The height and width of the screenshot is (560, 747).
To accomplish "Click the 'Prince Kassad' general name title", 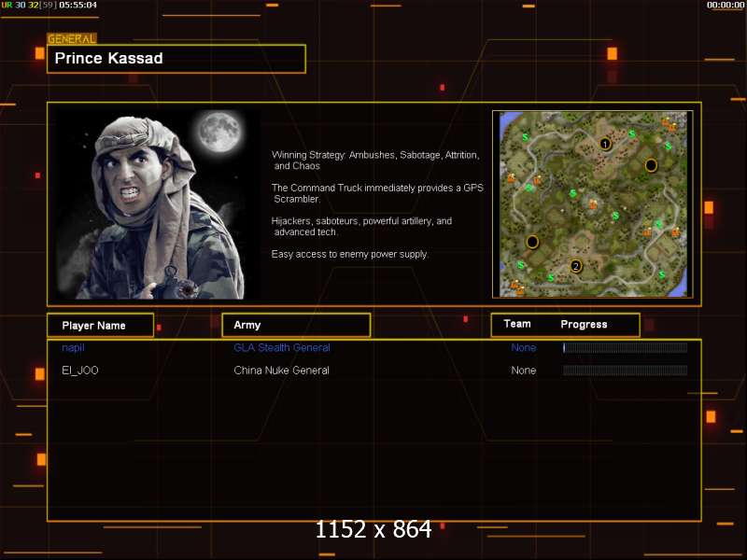I will (108, 58).
